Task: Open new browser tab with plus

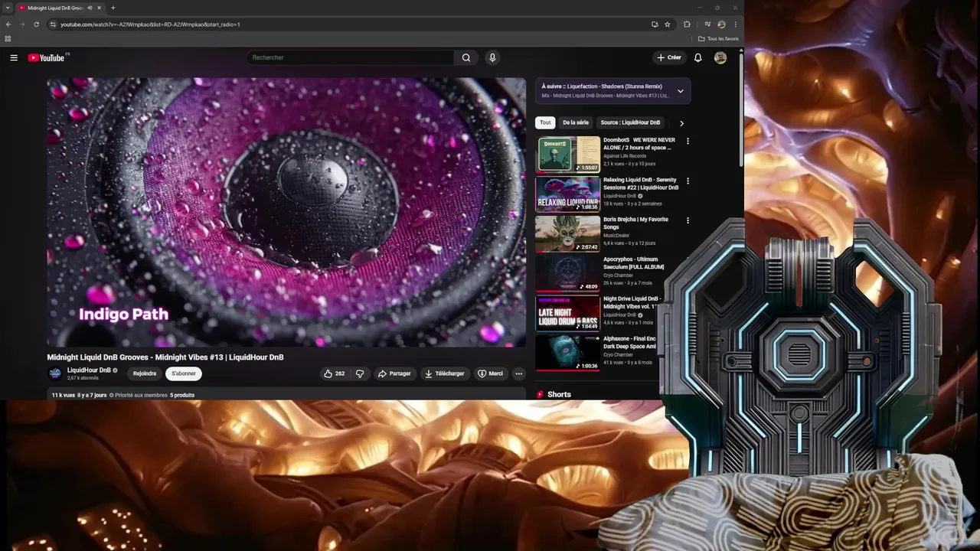Action: click(113, 8)
